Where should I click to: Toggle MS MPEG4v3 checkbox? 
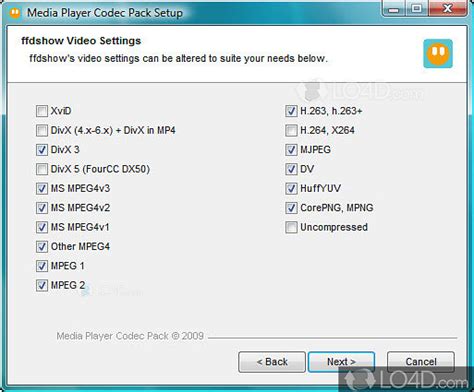click(42, 188)
